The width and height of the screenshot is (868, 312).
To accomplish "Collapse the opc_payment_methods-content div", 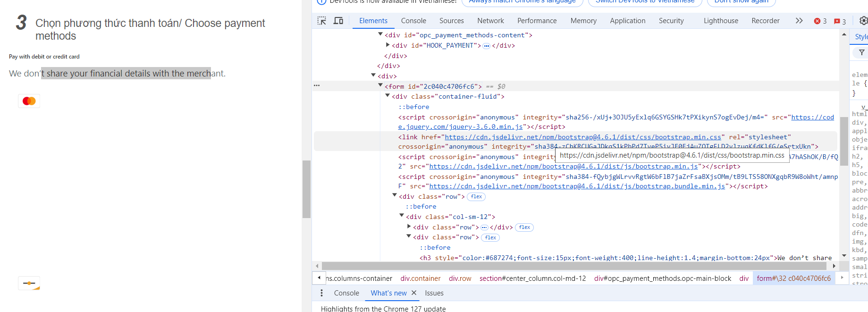I will [380, 34].
